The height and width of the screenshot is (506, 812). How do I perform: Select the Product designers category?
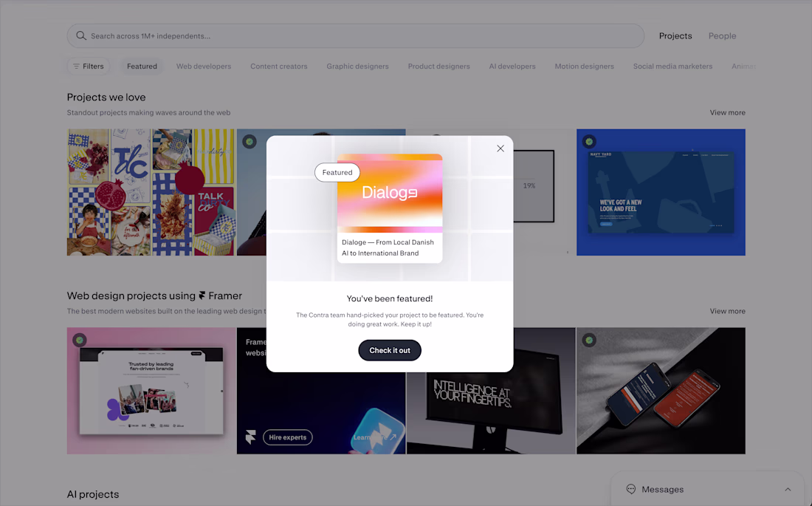tap(438, 66)
